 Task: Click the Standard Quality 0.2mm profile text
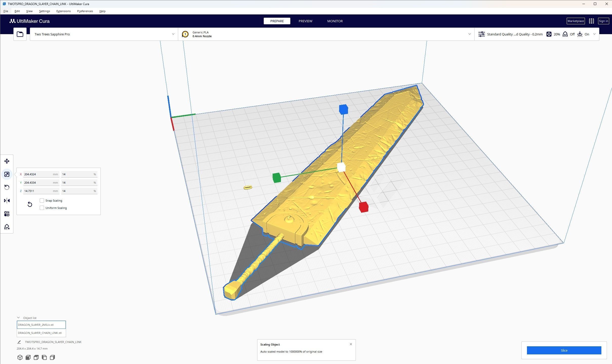tap(515, 34)
